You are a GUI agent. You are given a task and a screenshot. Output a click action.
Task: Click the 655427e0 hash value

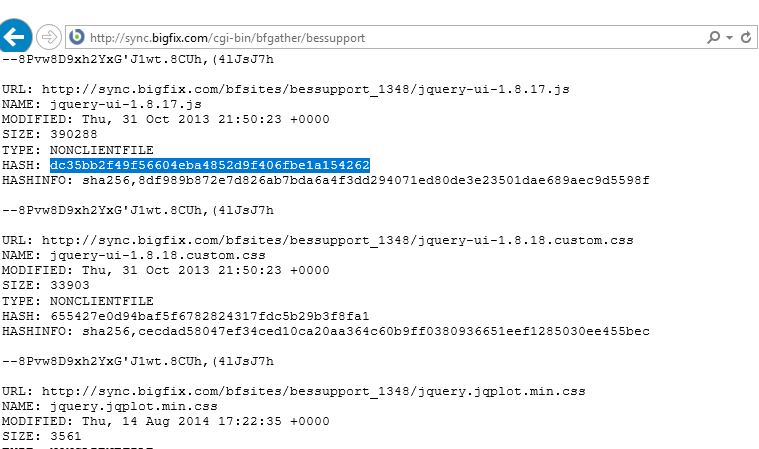(210, 316)
